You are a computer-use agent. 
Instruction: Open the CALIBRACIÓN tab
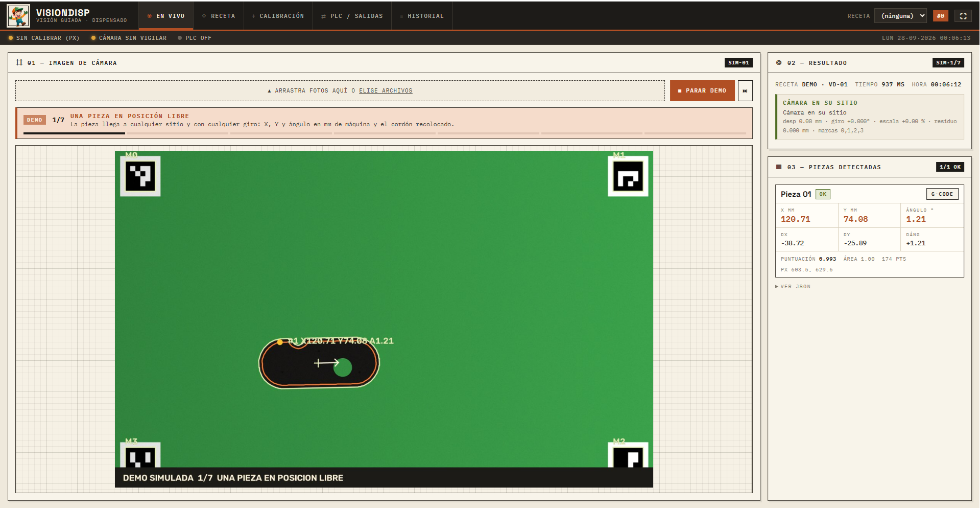click(278, 16)
